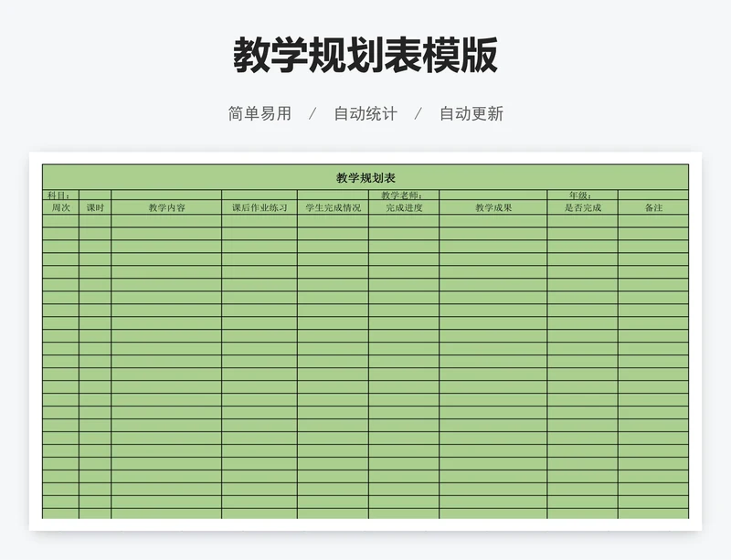
Task: Click the 自动更新 feature label
Action: click(471, 113)
